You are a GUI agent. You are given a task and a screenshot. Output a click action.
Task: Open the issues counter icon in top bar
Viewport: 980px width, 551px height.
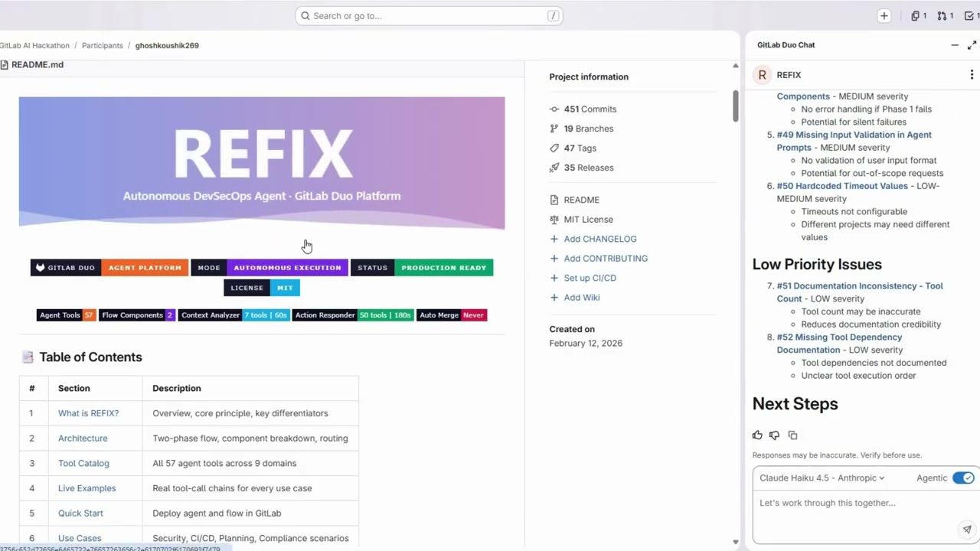[x=919, y=15]
